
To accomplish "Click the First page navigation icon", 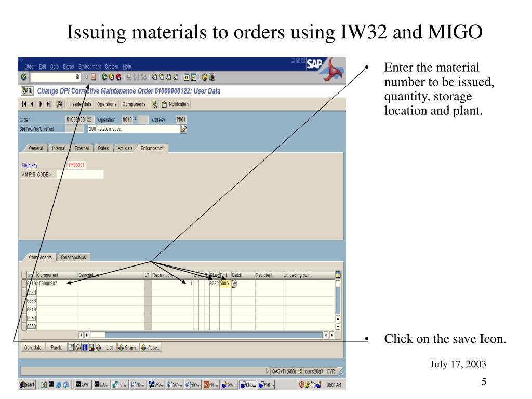I will [x=154, y=77].
